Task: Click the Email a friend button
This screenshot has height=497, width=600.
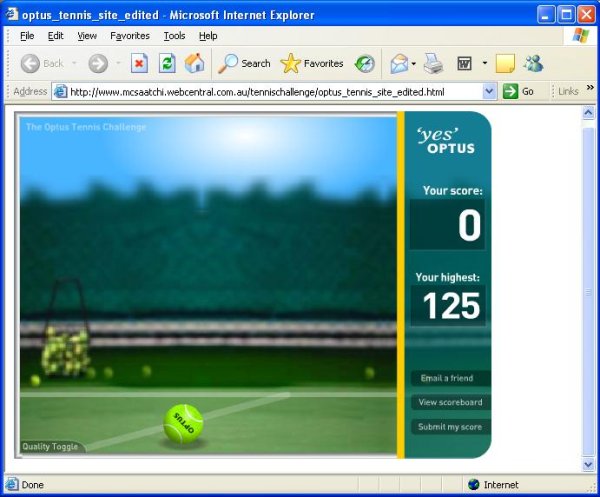Action: 449,378
